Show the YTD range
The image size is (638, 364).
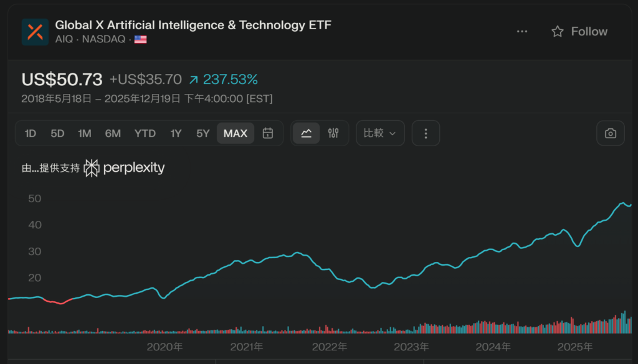[x=145, y=133]
